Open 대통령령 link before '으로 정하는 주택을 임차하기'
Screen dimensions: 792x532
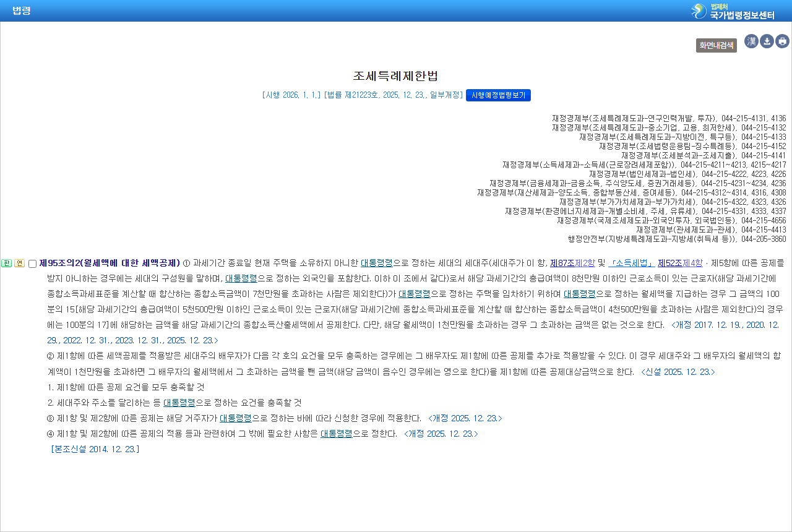point(414,294)
